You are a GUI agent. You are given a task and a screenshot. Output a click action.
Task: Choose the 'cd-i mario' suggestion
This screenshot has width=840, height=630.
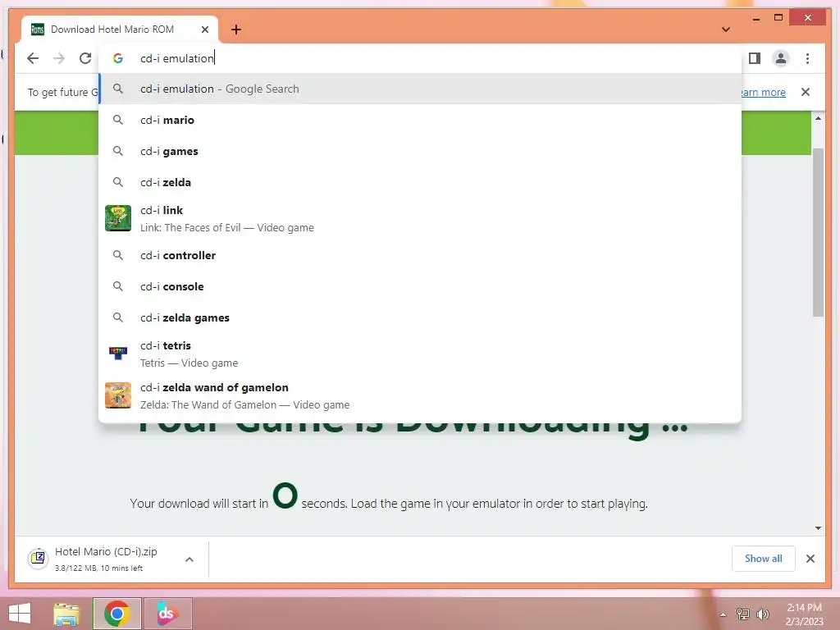point(420,120)
